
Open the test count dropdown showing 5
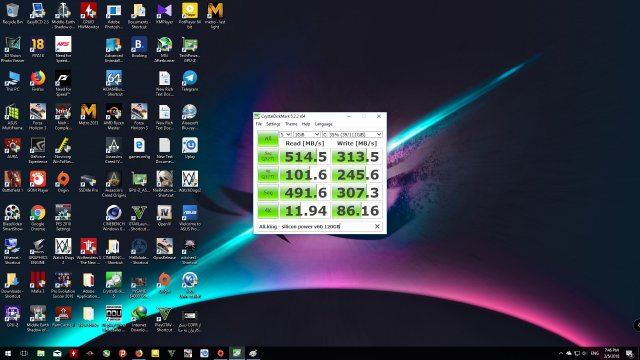pyautogui.click(x=285, y=134)
